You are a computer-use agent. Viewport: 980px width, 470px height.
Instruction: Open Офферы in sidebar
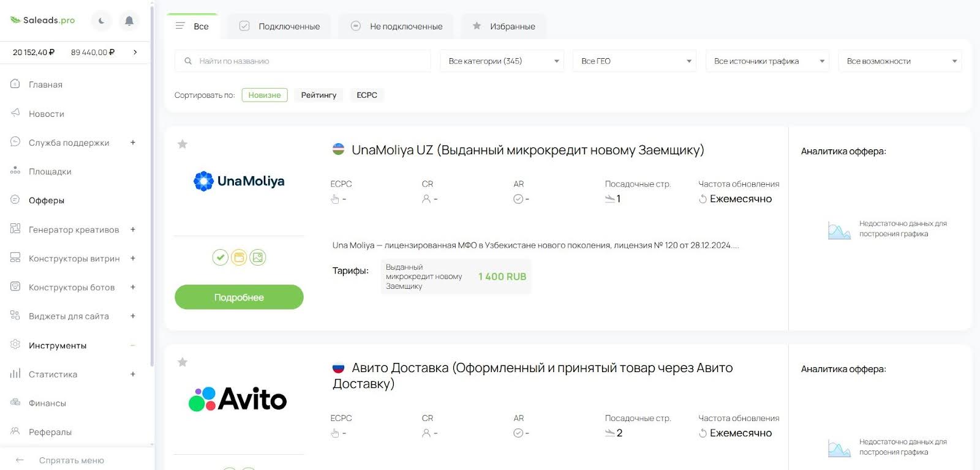[x=47, y=200]
